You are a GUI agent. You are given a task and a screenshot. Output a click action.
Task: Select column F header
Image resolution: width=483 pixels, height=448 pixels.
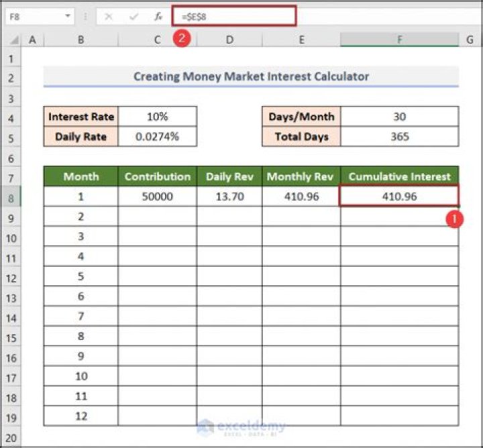(x=399, y=40)
